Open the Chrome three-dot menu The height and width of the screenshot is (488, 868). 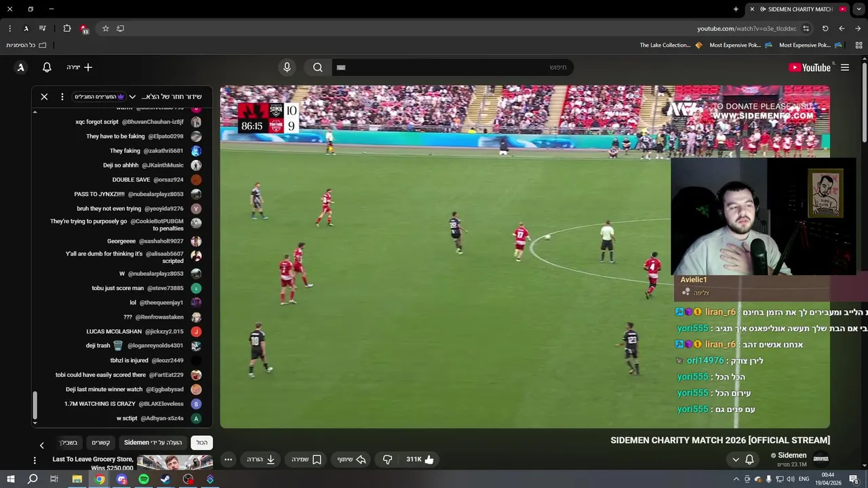tap(9, 28)
